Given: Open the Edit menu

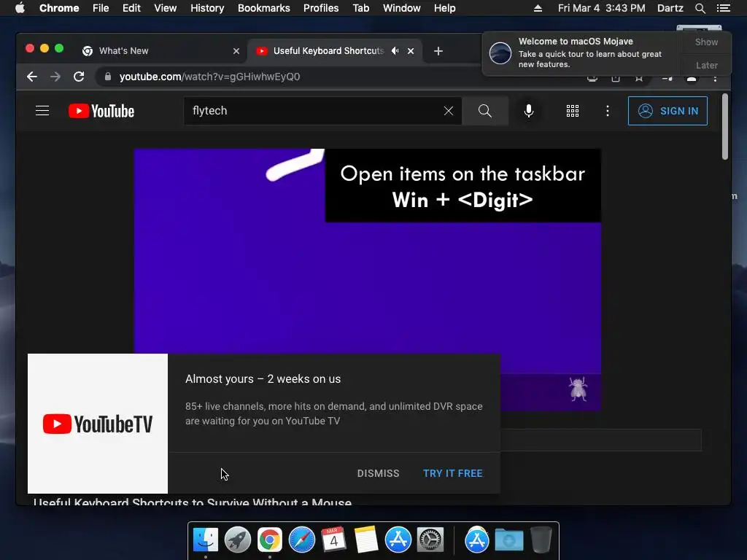Looking at the screenshot, I should click(x=131, y=8).
